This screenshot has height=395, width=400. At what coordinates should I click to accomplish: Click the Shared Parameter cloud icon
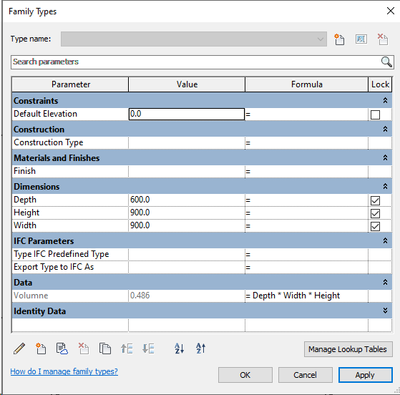62,349
